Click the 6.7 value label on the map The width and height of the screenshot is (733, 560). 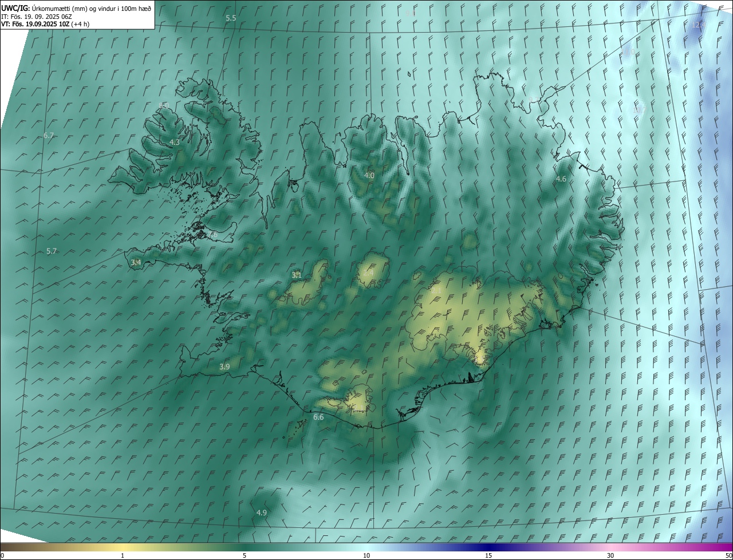point(49,136)
